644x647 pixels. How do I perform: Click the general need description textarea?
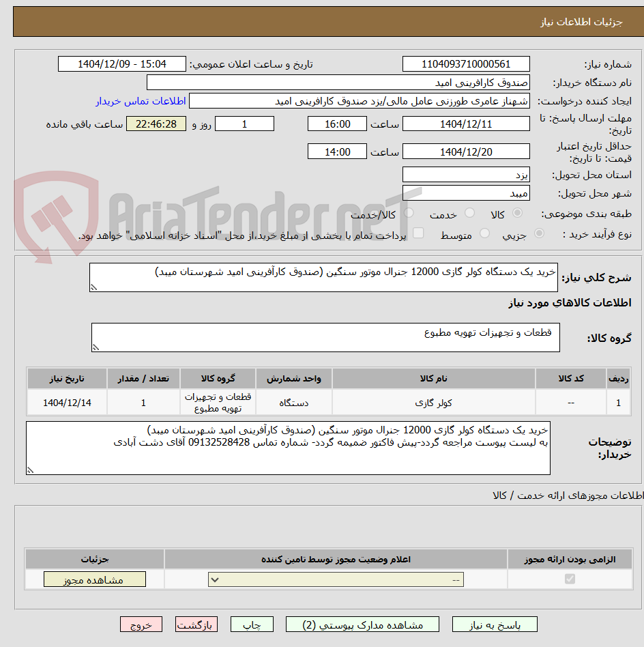323,277
